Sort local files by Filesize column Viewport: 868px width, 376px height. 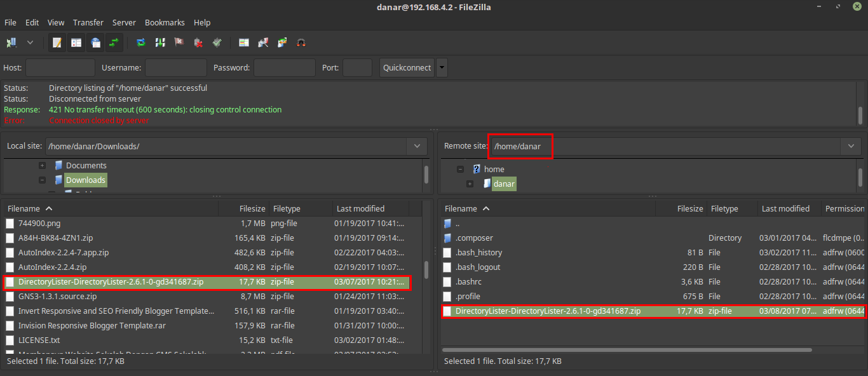coord(243,208)
